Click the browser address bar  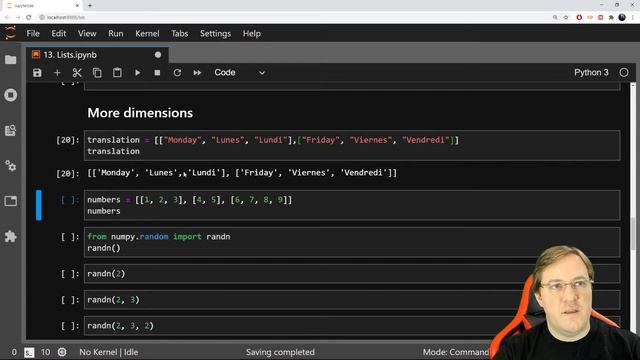(294, 17)
